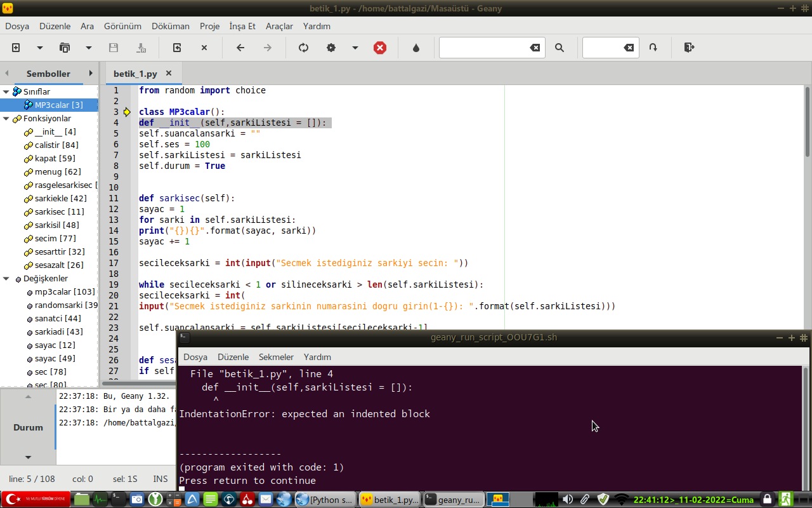This screenshot has height=508, width=812.
Task: Open the Düzenle menu in Geany
Action: [x=55, y=26]
